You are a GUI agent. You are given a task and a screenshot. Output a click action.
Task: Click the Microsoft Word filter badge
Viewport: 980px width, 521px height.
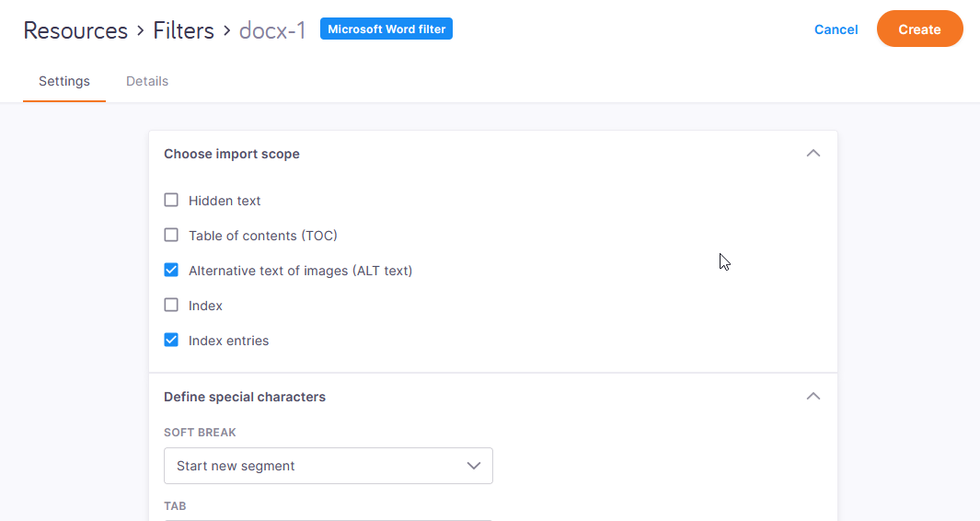[x=386, y=29]
